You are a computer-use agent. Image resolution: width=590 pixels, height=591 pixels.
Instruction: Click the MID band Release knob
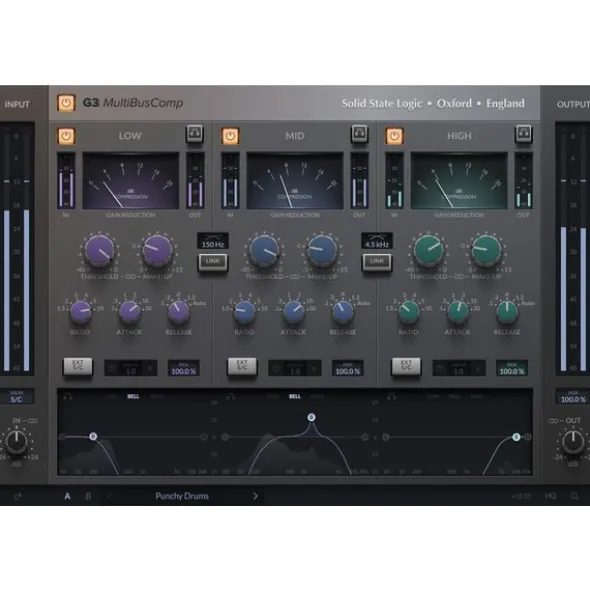342,312
